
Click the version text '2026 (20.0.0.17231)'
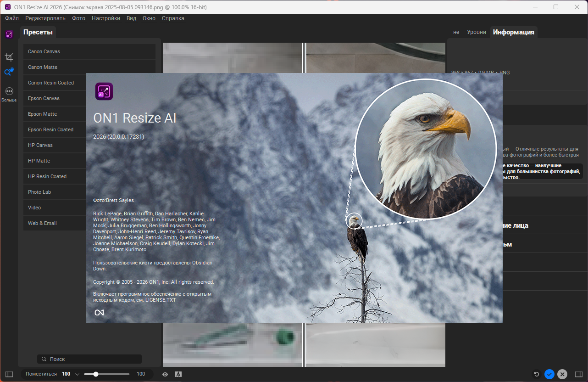coord(119,136)
